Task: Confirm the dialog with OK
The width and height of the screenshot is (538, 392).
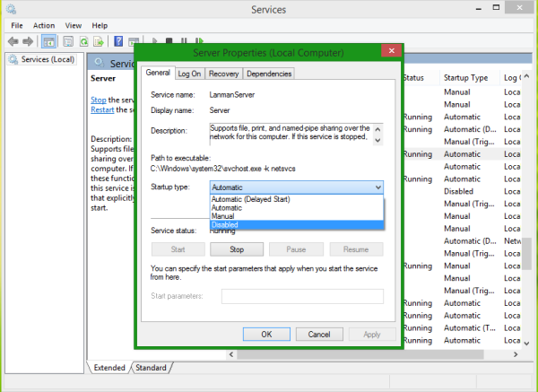Action: click(x=266, y=335)
